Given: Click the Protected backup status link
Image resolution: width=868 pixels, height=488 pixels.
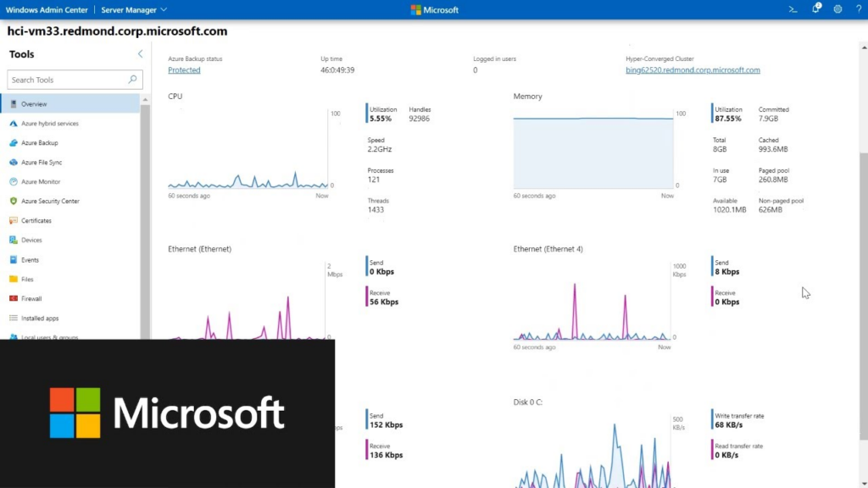Looking at the screenshot, I should click(x=184, y=70).
